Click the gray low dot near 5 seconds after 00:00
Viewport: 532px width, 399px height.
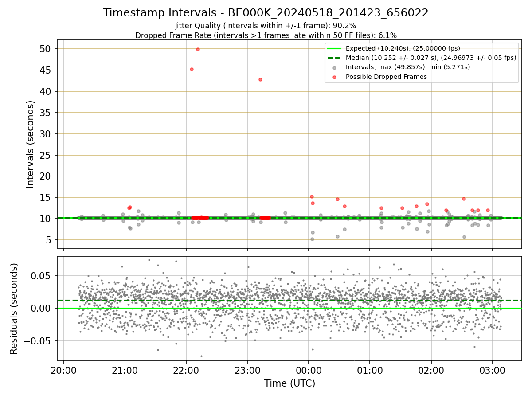pyautogui.click(x=312, y=239)
